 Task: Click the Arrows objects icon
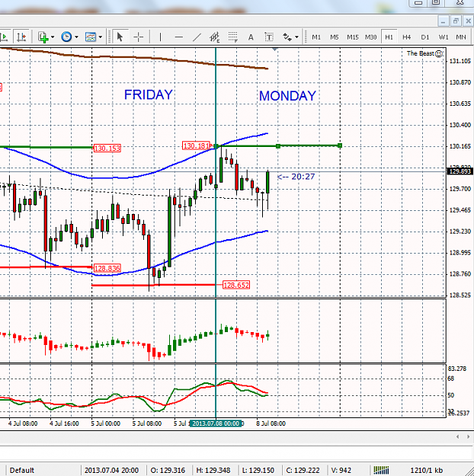(287, 37)
